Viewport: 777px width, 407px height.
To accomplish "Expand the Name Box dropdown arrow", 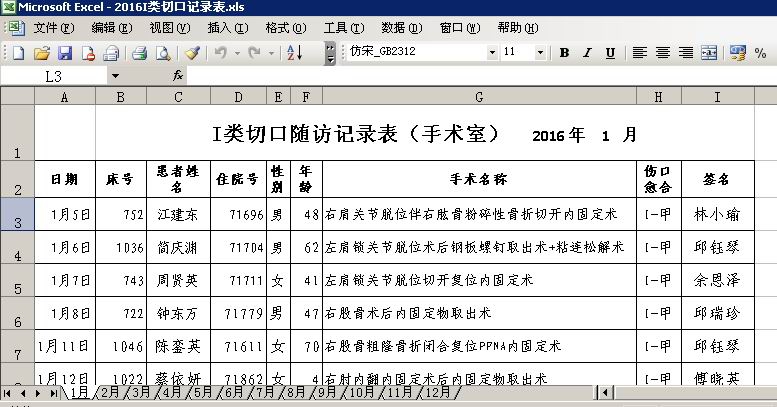I will click(x=115, y=75).
